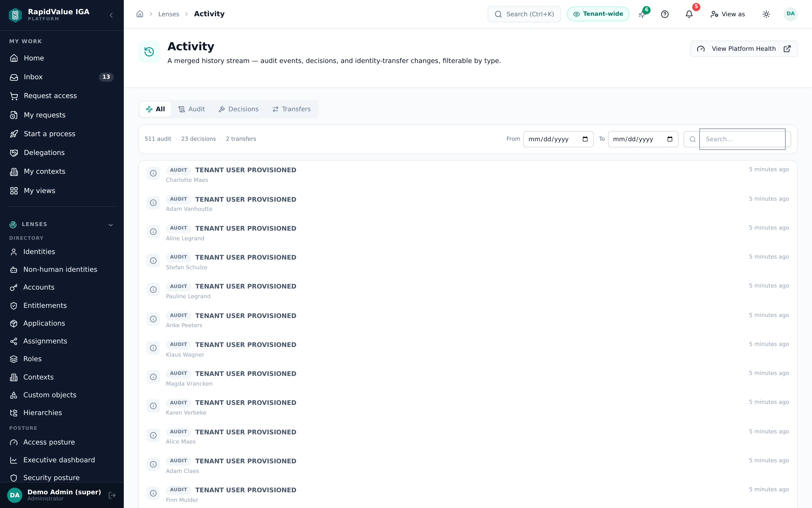
Task: Click the Executive dashboard chart icon
Action: coord(14,460)
